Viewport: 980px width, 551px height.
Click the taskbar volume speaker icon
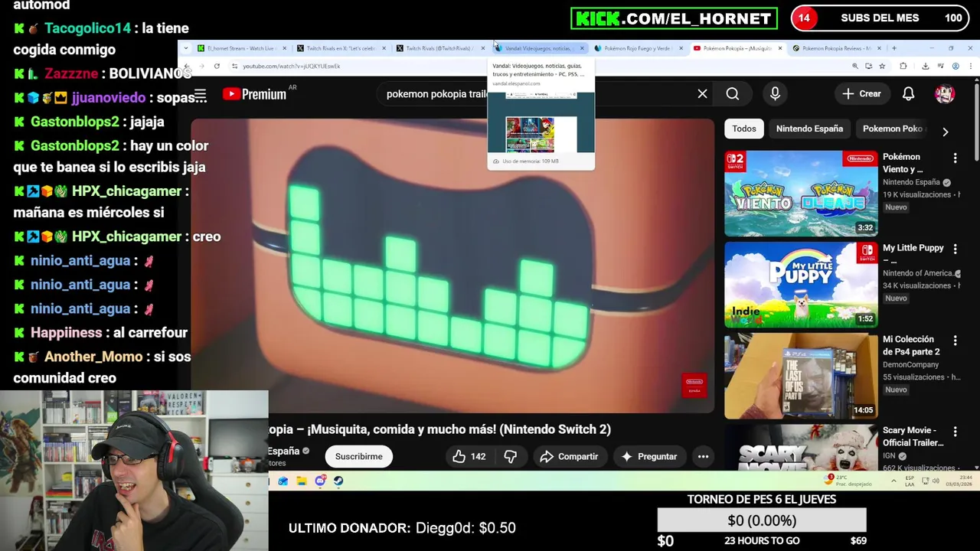pyautogui.click(x=936, y=481)
